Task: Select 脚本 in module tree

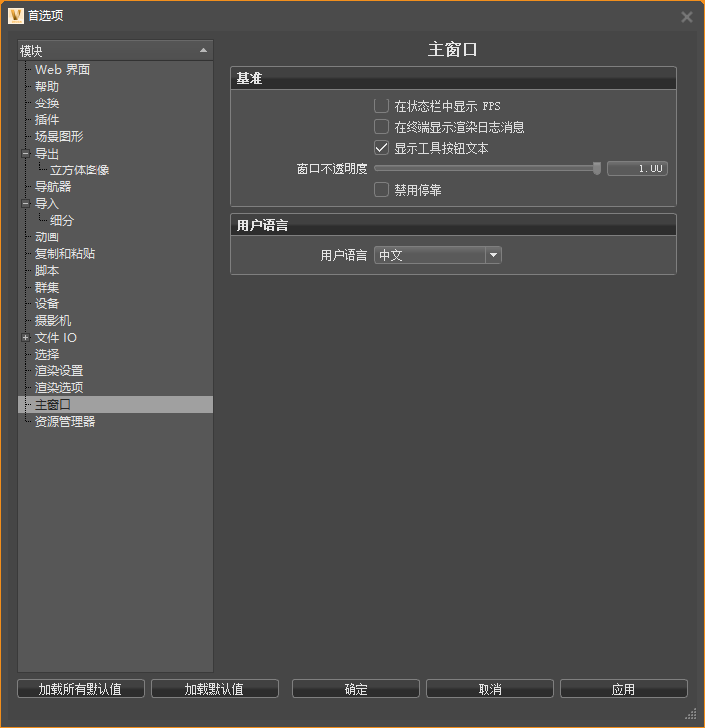Action: pyautogui.click(x=47, y=270)
